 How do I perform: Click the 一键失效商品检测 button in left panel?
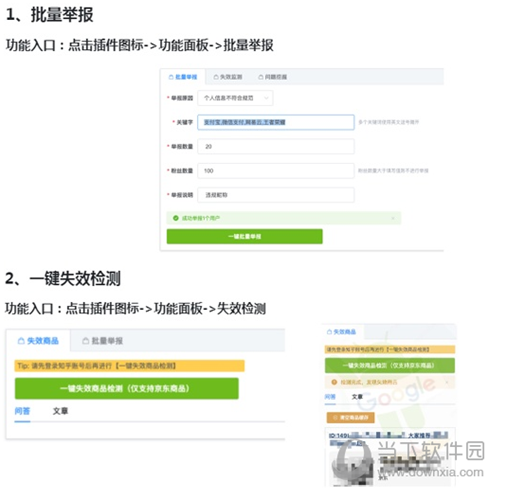tap(127, 388)
